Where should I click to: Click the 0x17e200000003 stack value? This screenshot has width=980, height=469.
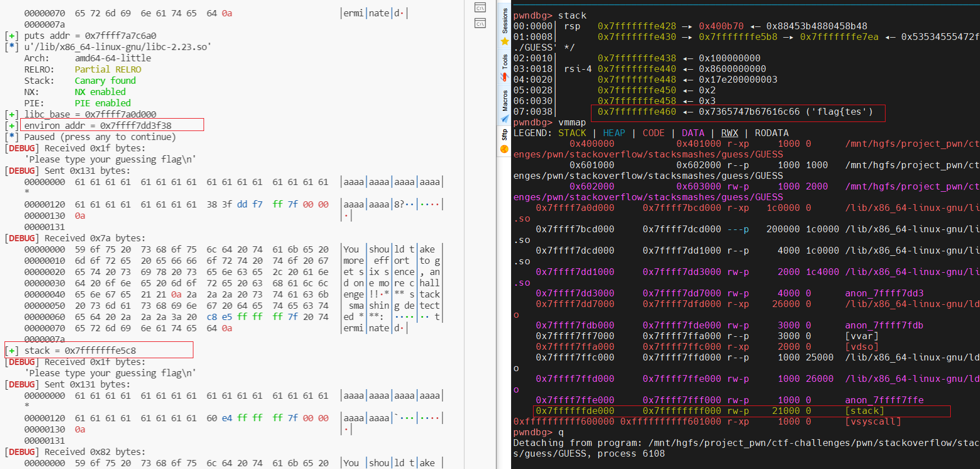738,79
